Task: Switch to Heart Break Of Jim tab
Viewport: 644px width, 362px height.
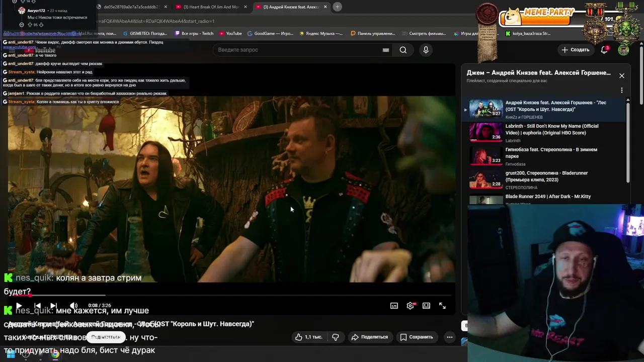Action: 210,7
